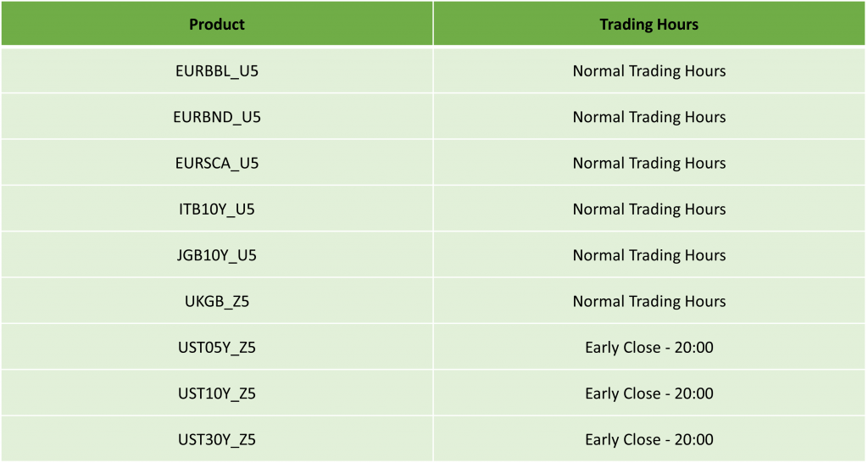868x463 pixels.
Task: Click Normal Trading Hours for EURSCA_U5
Action: (x=649, y=163)
